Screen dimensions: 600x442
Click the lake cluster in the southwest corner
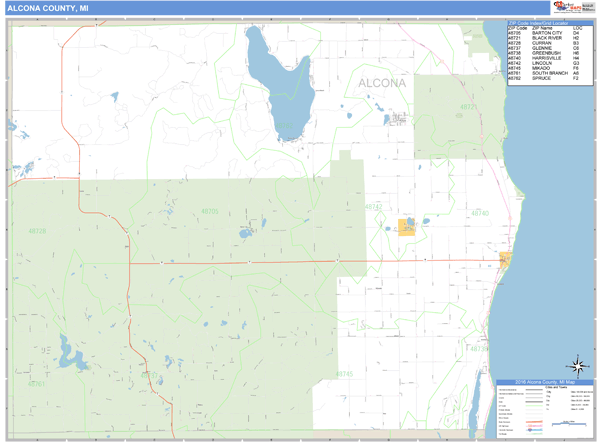(x=69, y=355)
